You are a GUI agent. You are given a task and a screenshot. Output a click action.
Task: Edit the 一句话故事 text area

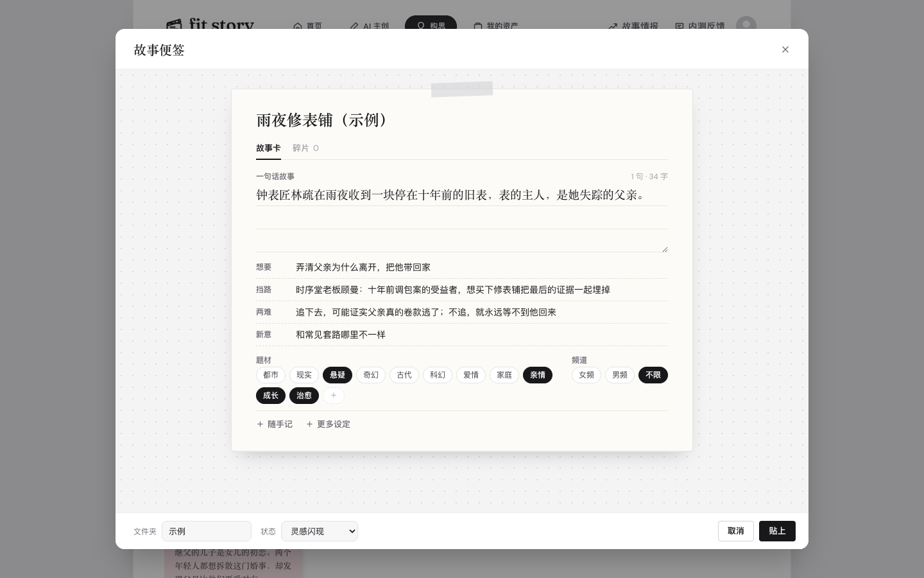click(x=462, y=218)
